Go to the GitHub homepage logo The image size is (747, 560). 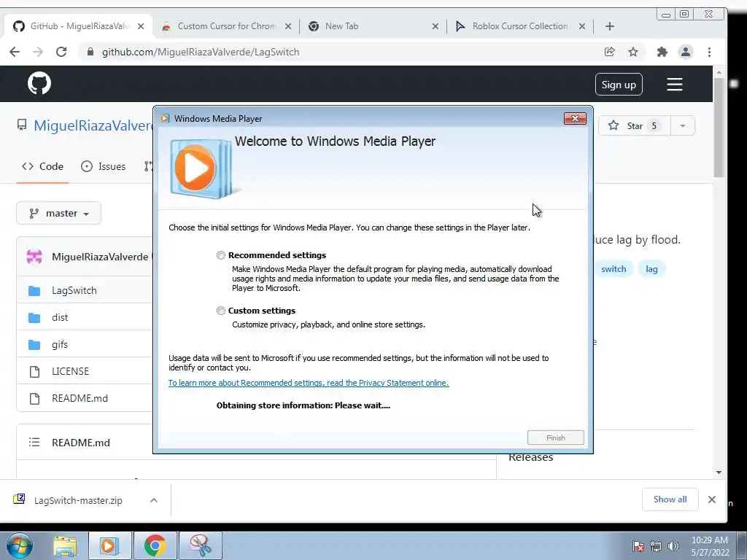click(39, 84)
